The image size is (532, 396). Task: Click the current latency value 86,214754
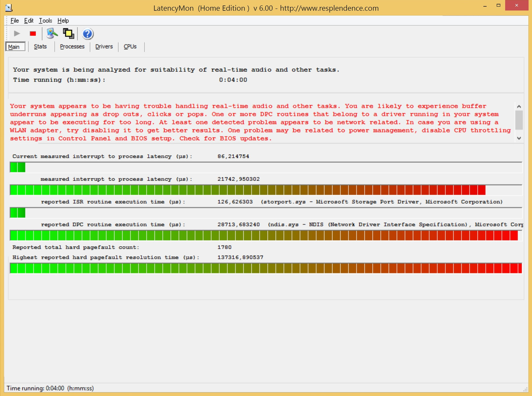[233, 156]
